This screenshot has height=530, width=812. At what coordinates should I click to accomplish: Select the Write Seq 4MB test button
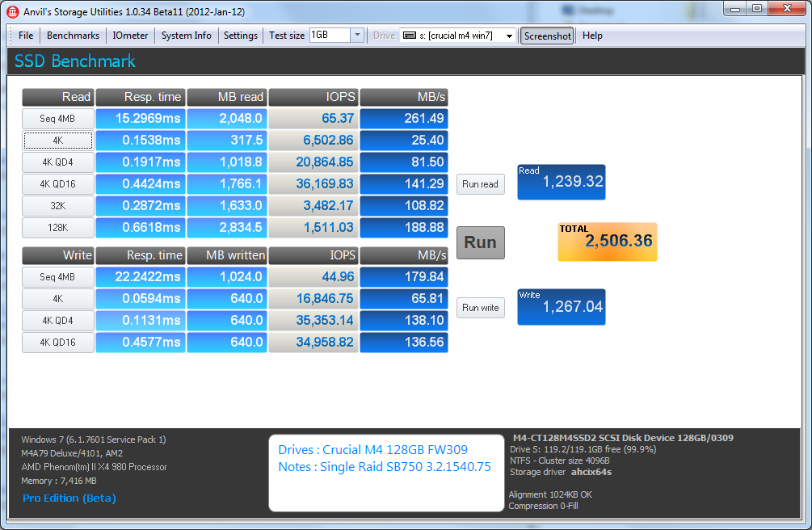coord(58,276)
